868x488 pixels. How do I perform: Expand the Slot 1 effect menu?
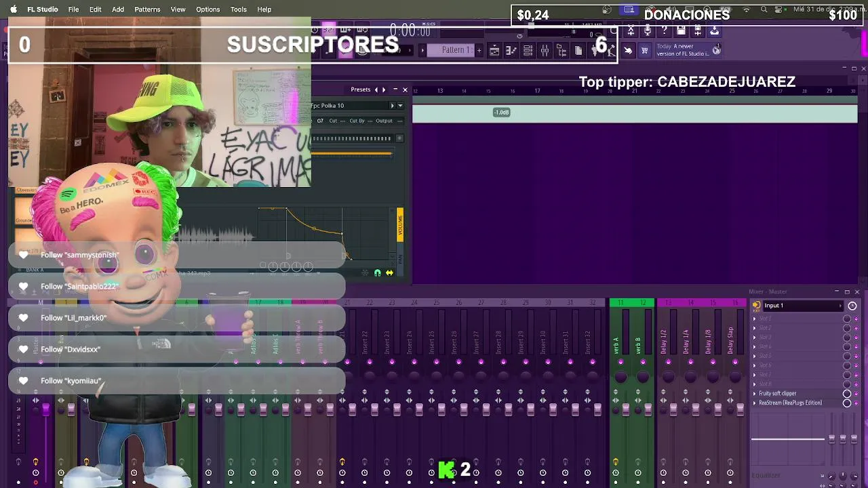pyautogui.click(x=754, y=319)
